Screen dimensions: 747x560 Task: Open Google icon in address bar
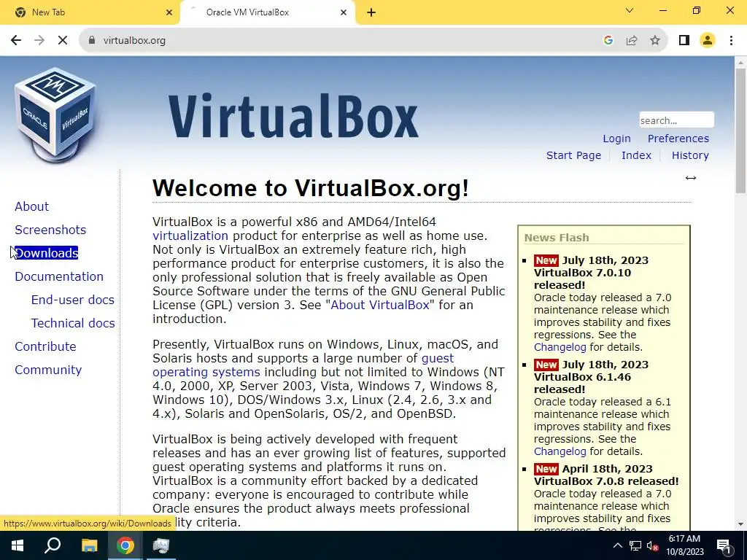[608, 41]
